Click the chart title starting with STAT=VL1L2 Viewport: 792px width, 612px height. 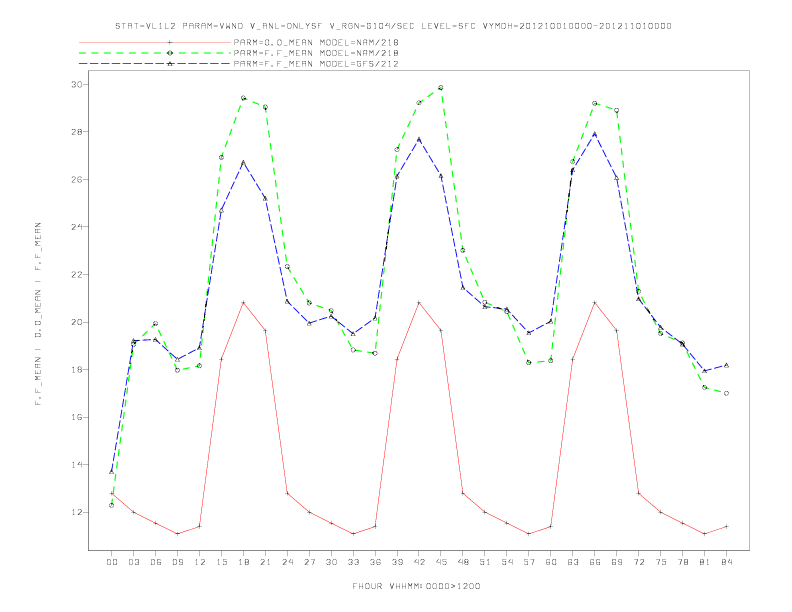point(393,26)
